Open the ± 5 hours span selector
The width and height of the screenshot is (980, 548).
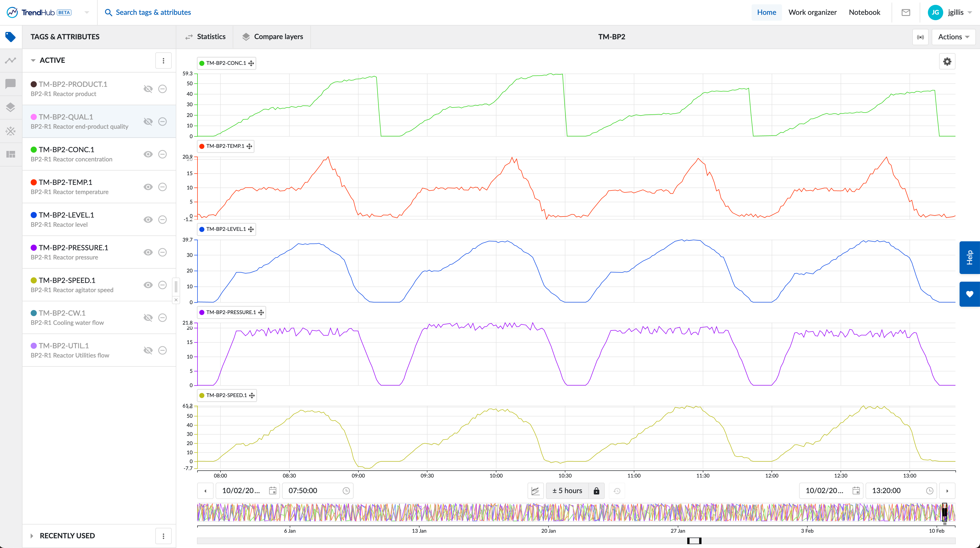click(567, 491)
